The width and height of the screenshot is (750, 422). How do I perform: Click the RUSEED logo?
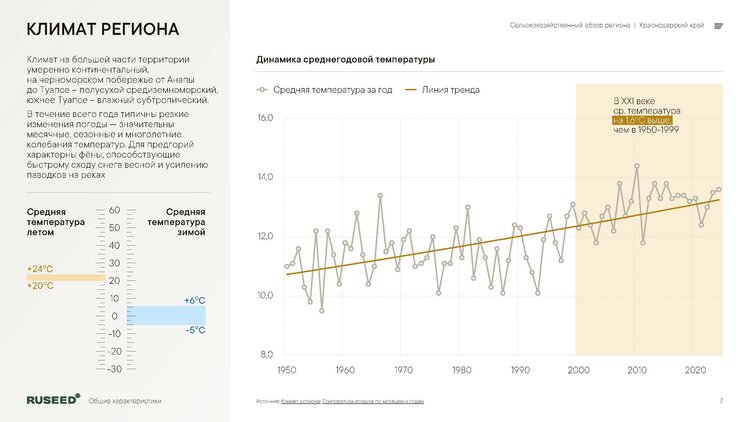[53, 399]
